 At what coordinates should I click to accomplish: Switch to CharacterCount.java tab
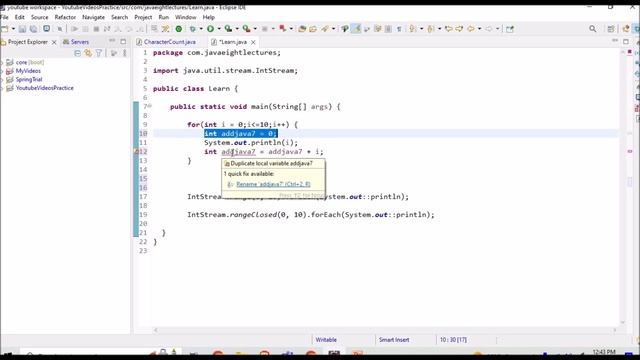pyautogui.click(x=169, y=42)
